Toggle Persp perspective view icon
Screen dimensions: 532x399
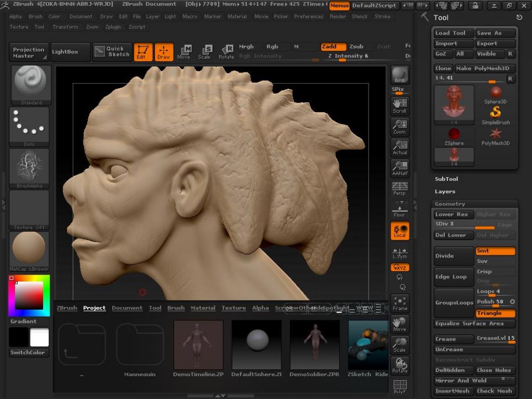coord(400,188)
